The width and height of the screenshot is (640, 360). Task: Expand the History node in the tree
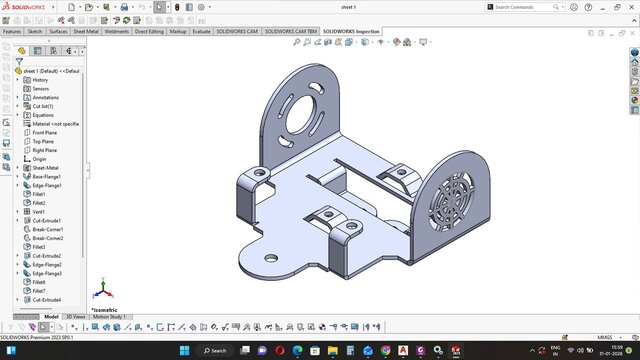click(x=18, y=80)
